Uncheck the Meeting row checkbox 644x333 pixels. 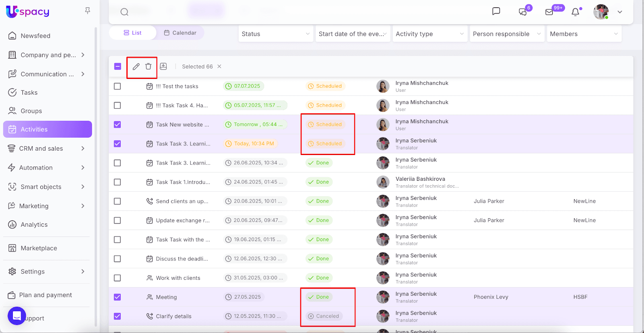(x=118, y=297)
